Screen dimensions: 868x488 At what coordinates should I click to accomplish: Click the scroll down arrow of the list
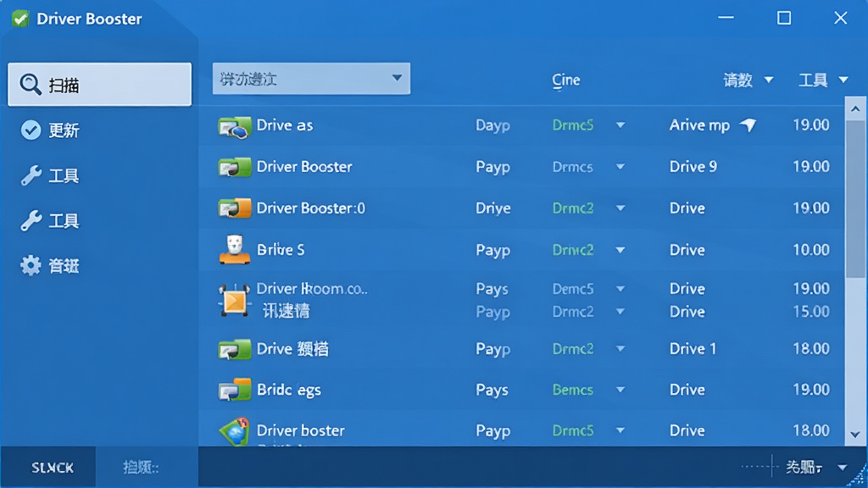coord(855,435)
